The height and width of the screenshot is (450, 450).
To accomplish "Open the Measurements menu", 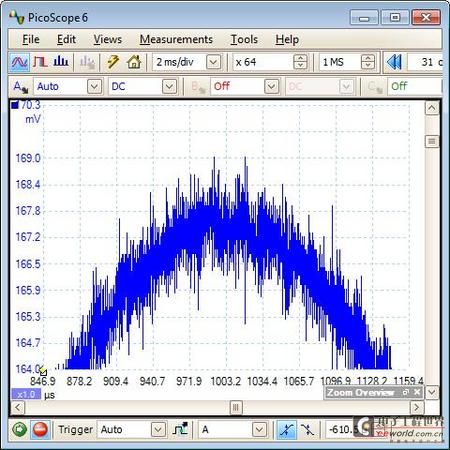I will click(x=176, y=39).
